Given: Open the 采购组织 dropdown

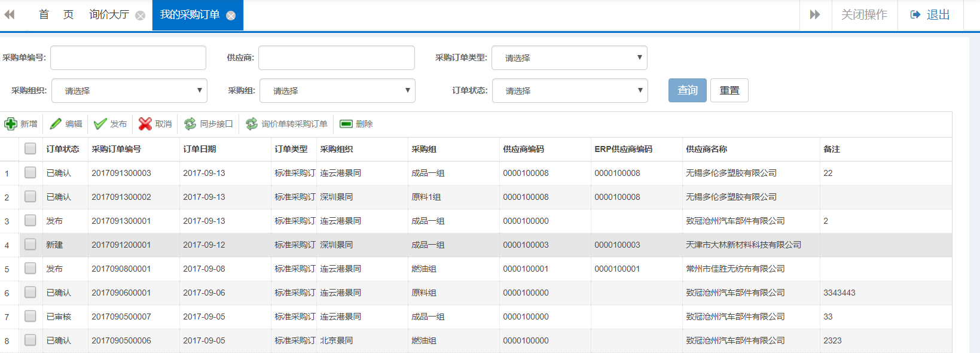Looking at the screenshot, I should [129, 91].
